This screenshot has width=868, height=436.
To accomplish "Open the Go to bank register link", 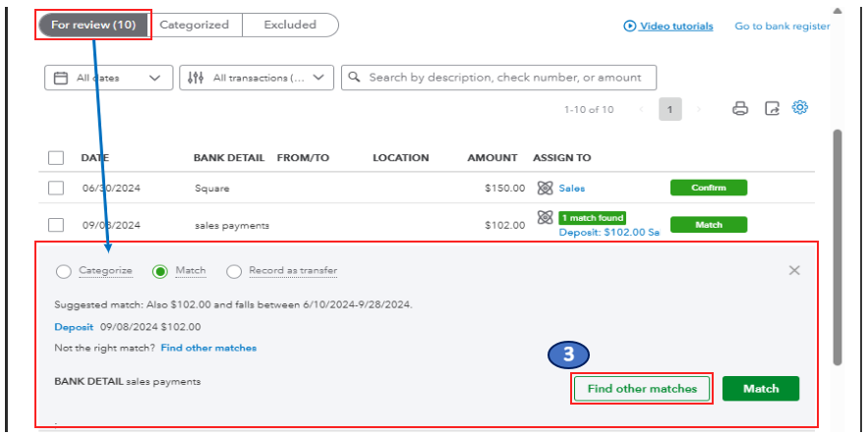I will click(781, 27).
